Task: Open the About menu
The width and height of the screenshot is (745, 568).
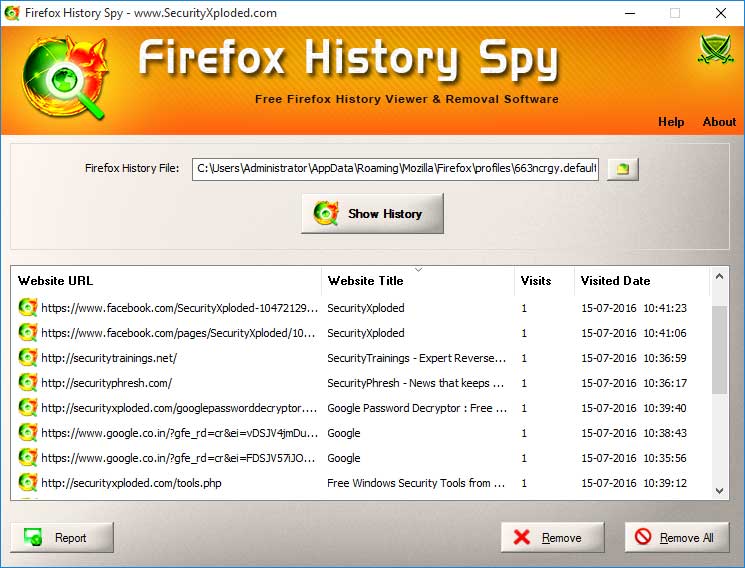Action: 719,122
